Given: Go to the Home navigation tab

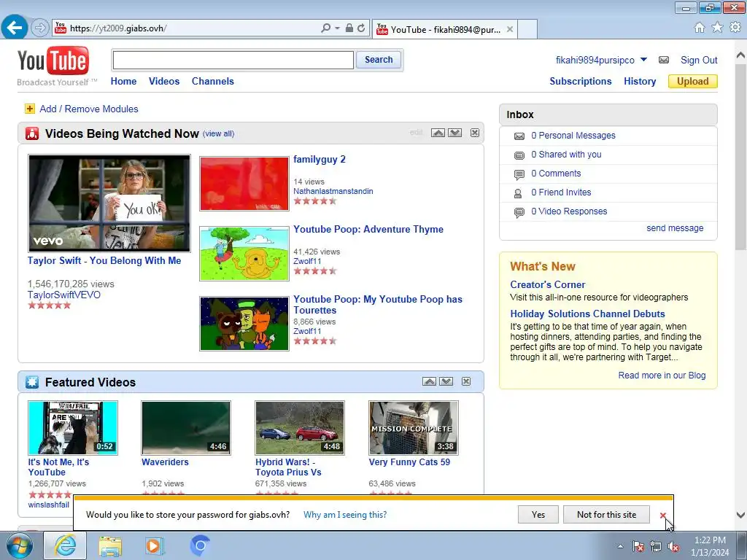Looking at the screenshot, I should coord(123,82).
